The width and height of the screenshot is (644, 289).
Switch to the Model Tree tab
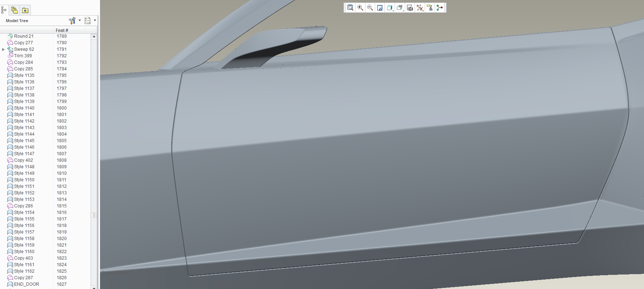[x=4, y=10]
